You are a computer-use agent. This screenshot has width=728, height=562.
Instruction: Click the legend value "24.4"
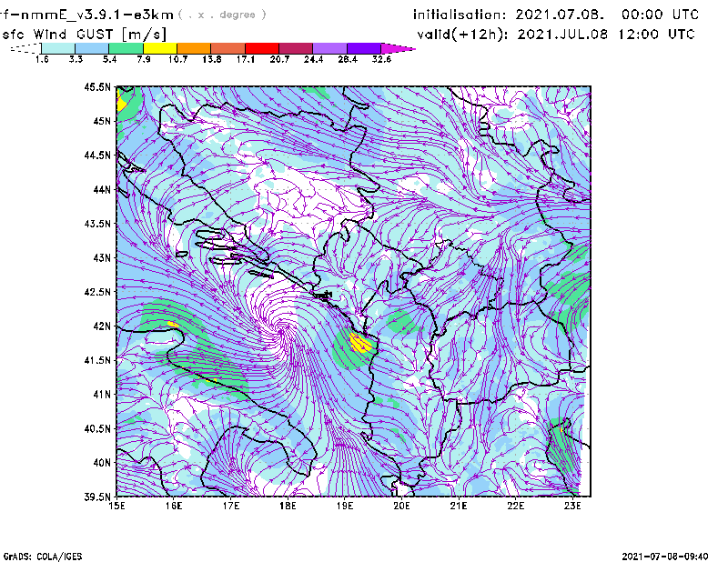tap(313, 59)
